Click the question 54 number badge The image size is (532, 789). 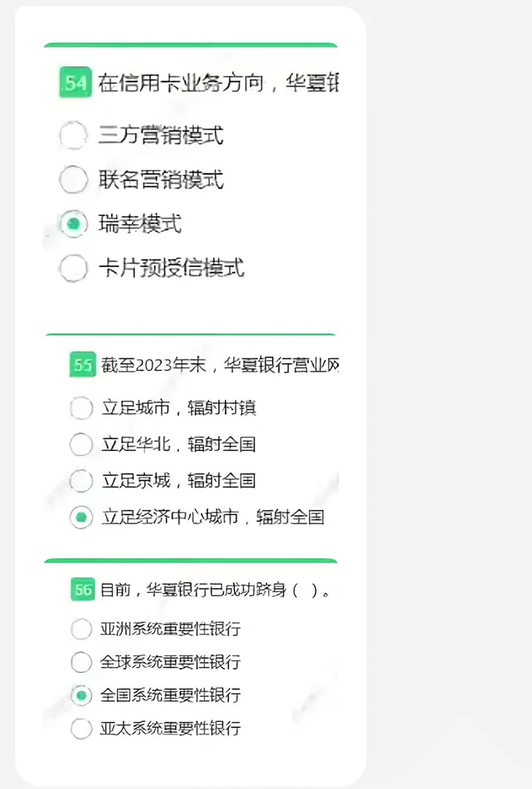[x=75, y=82]
